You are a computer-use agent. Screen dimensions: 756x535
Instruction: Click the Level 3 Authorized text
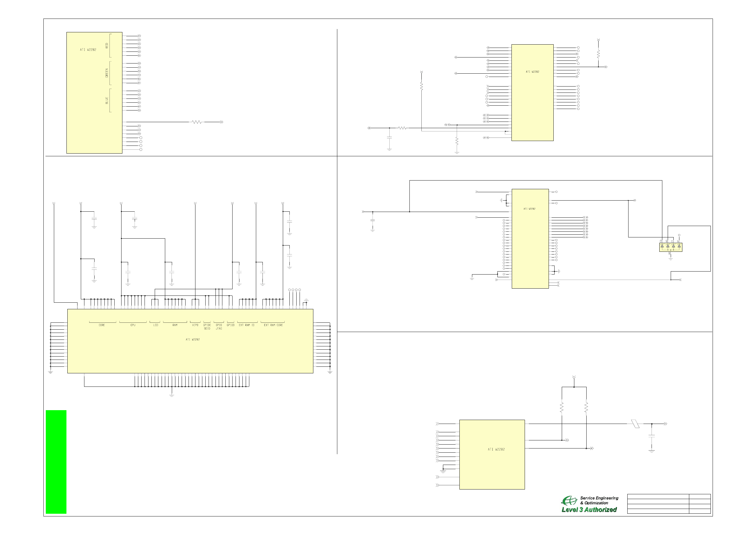coord(589,510)
